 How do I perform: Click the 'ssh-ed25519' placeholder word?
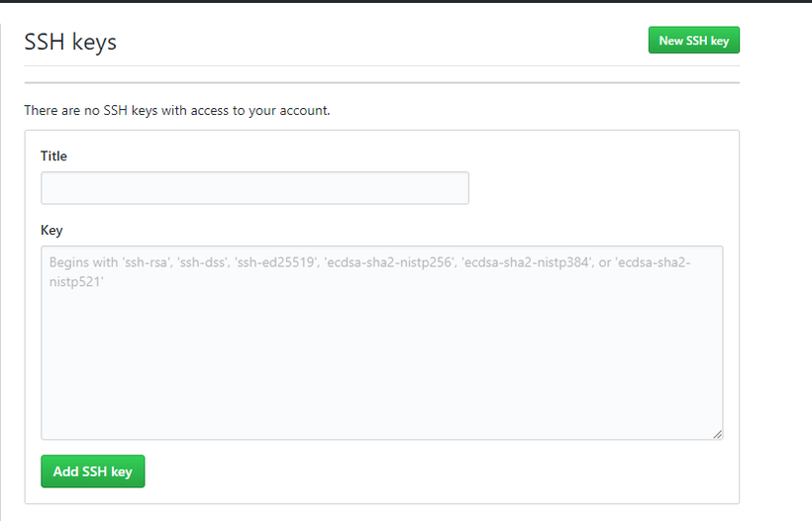[276, 262]
